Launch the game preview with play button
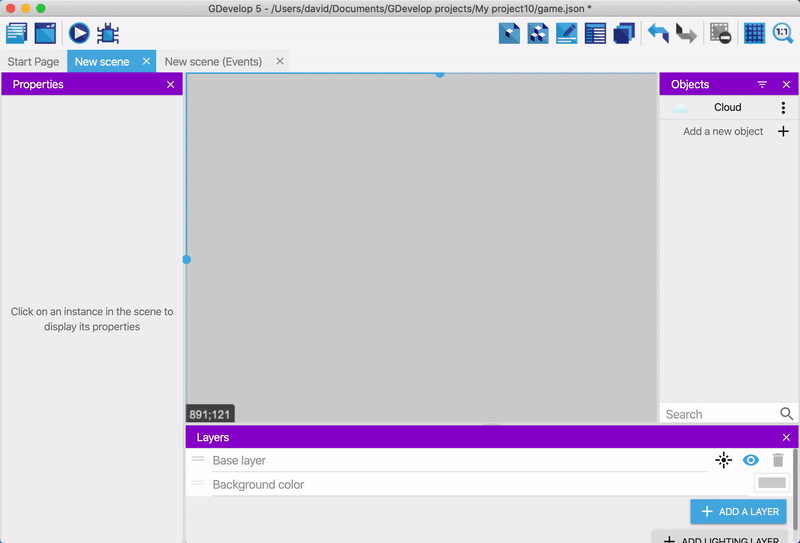800x543 pixels. click(x=79, y=33)
